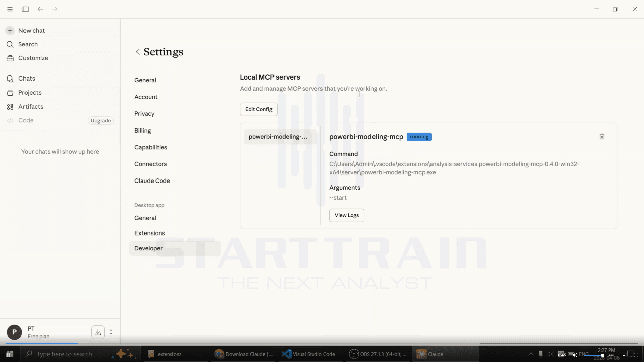The height and width of the screenshot is (362, 644).
Task: Click the Edit Config button
Action: click(x=258, y=109)
